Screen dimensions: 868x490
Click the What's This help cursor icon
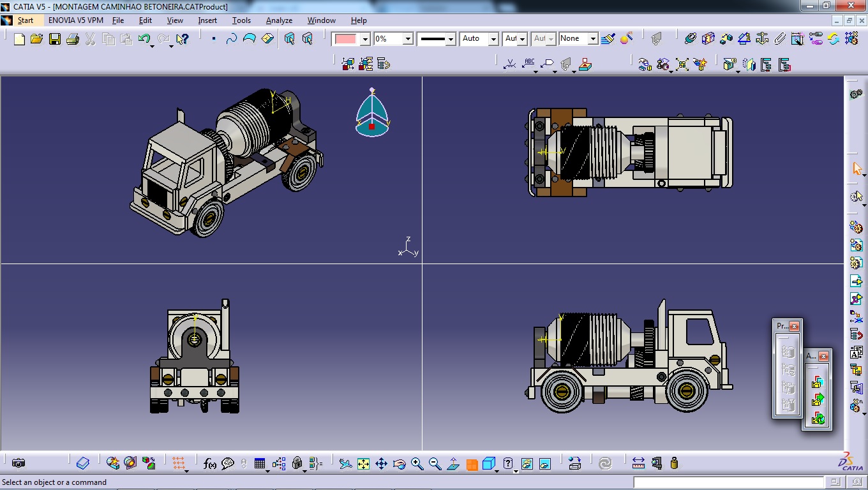pos(182,40)
